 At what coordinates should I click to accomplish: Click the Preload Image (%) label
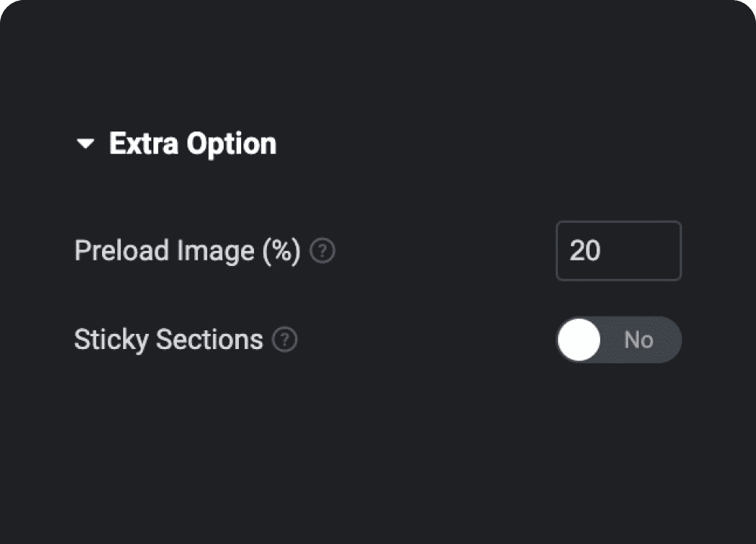point(187,250)
